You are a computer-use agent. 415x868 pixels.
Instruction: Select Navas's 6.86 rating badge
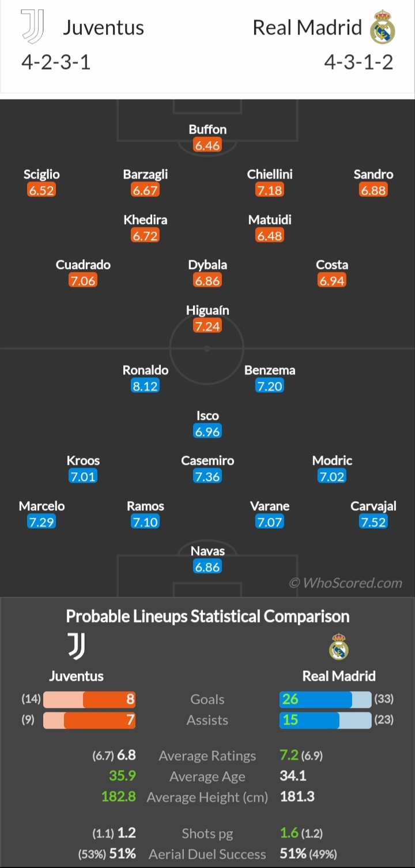click(207, 567)
